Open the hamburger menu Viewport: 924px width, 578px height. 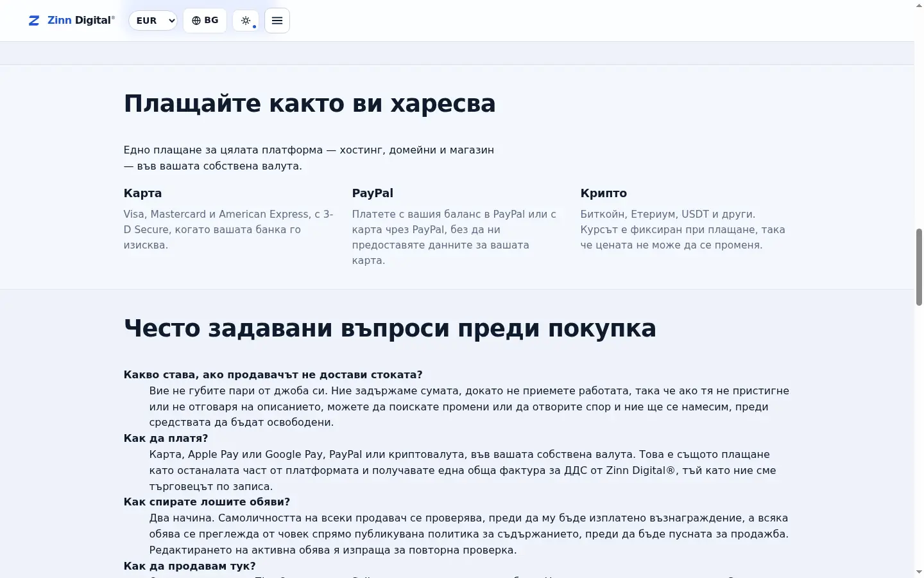point(277,21)
